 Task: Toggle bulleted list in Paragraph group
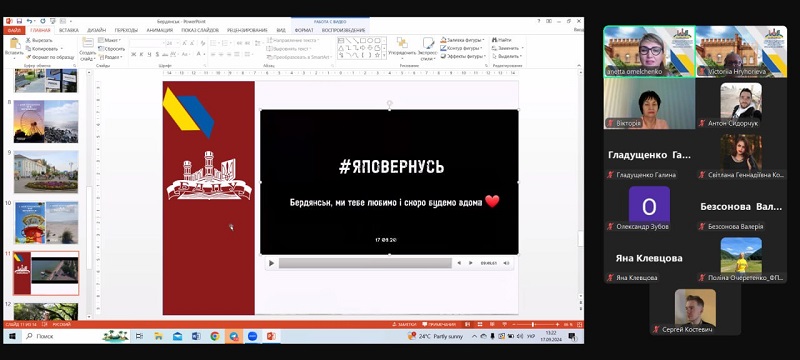(214, 43)
